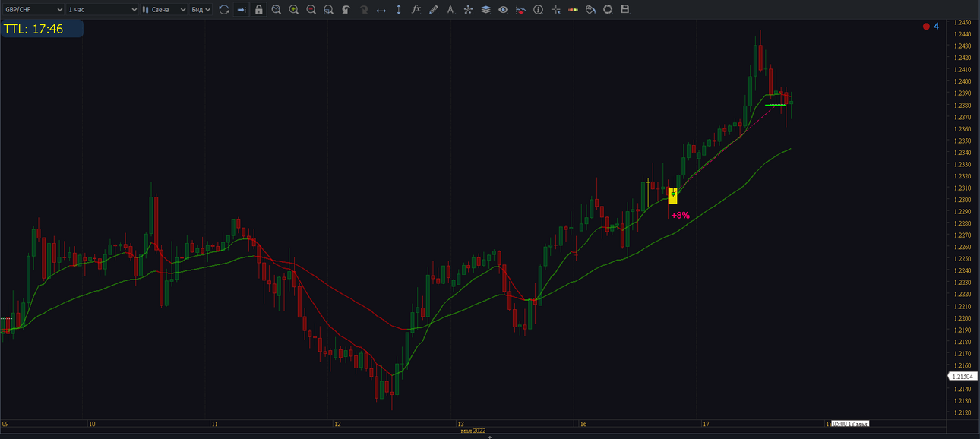Click the time-zoom magnifier icon

[x=276, y=10]
